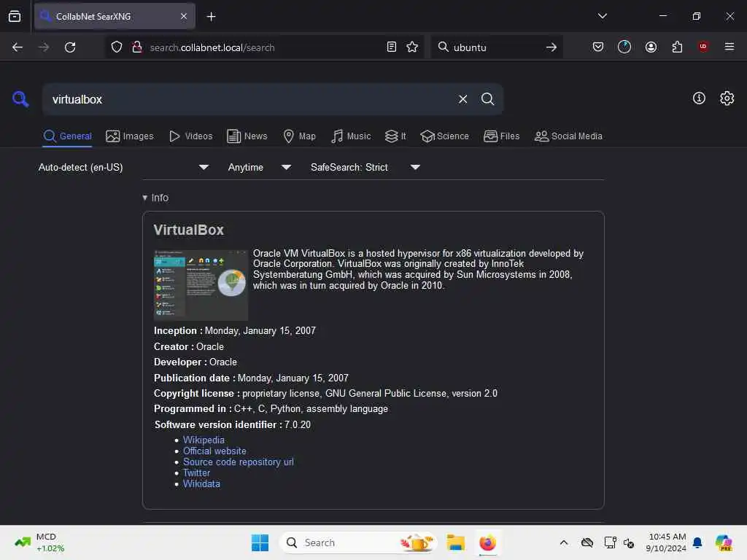Bookmark this page with star

coord(412,47)
